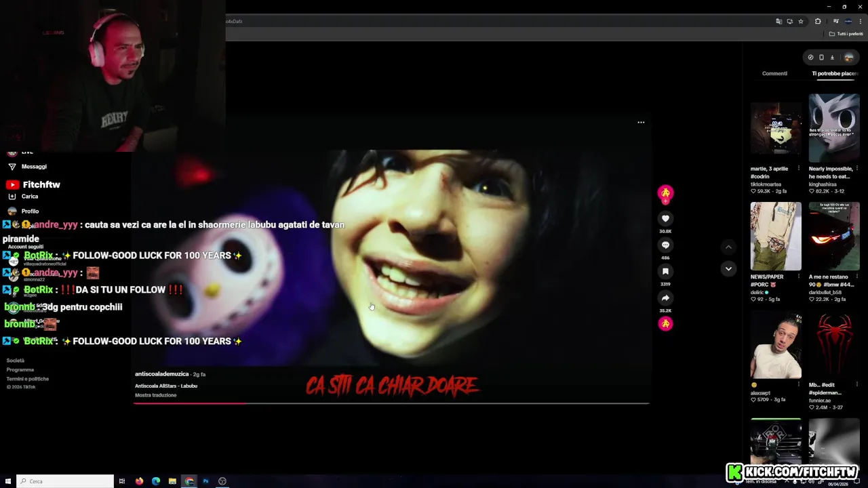Image resolution: width=868 pixels, height=488 pixels.
Task: Like the video with the heart icon
Action: (x=665, y=218)
